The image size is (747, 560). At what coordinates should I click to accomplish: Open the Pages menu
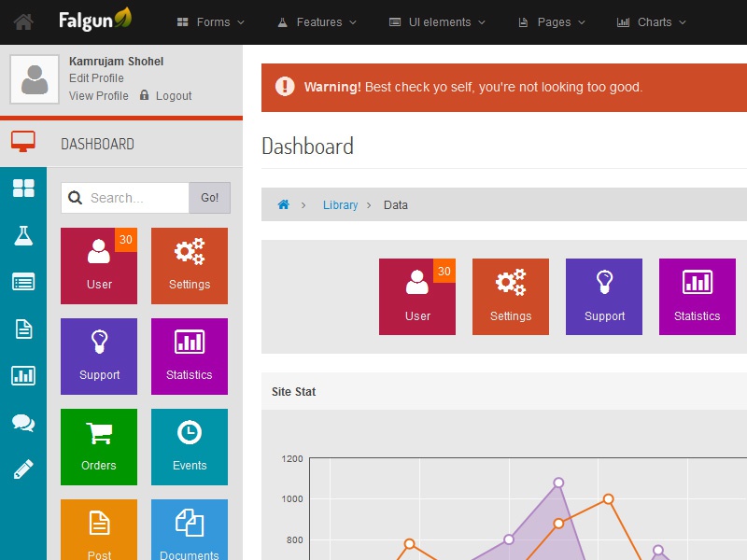click(x=552, y=22)
